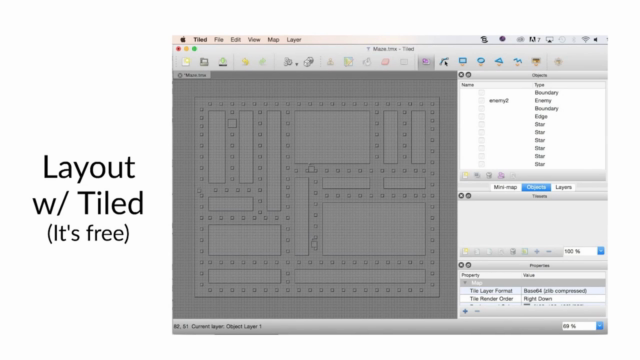Sort objects by Type column header
This screenshot has width=640, height=360.
tap(569, 85)
